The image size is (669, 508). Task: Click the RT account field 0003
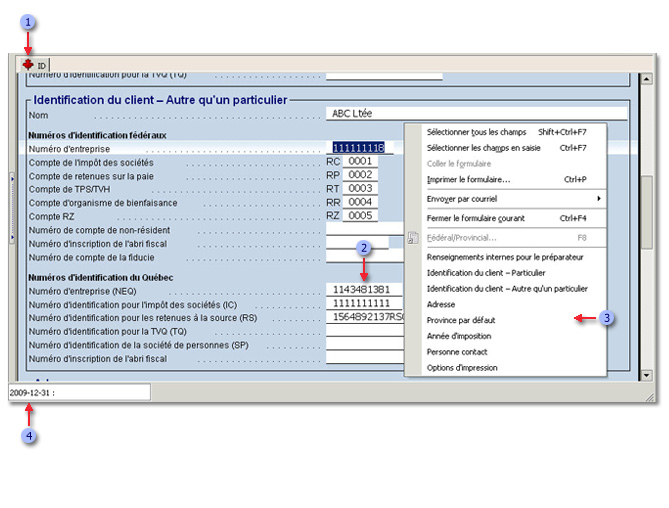click(x=360, y=189)
